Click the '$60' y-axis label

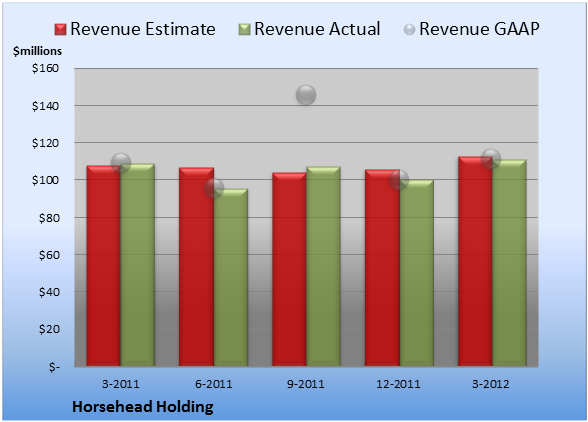point(49,255)
